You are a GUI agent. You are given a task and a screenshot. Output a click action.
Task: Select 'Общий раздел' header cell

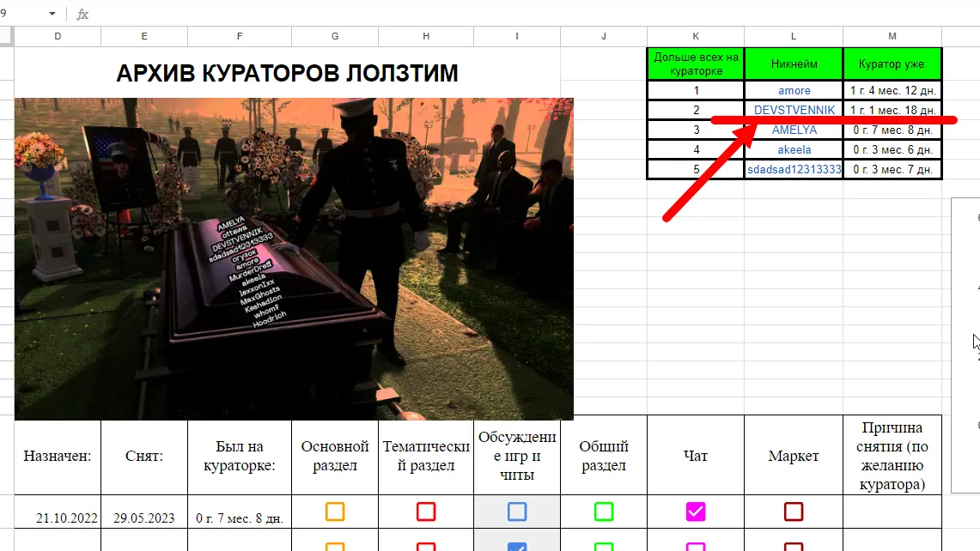click(604, 456)
